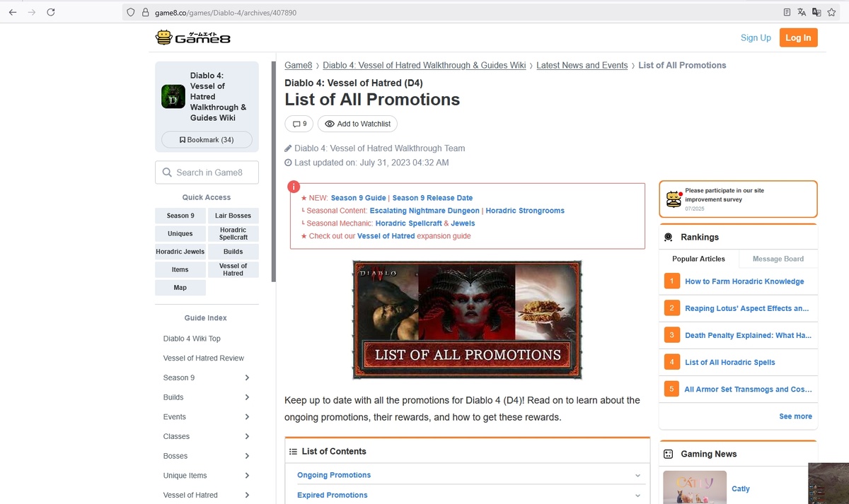849x504 pixels.
Task: Open Diablo 4 Wiki Top link
Action: (x=192, y=339)
